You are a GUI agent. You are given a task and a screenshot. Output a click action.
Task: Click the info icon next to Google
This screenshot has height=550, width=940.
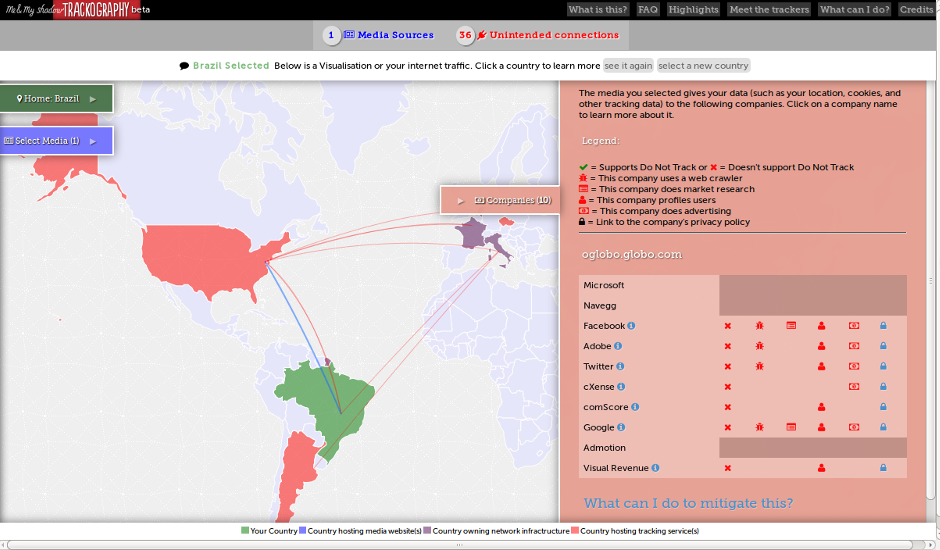click(x=621, y=427)
